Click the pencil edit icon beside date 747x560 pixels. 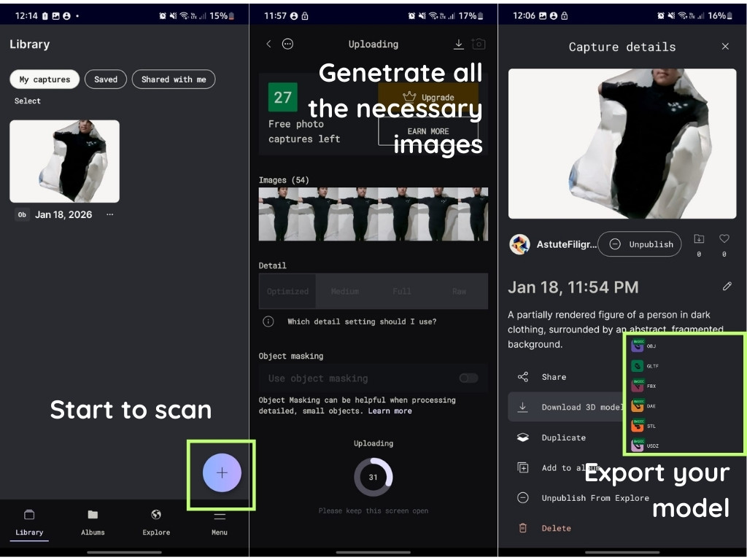[727, 287]
